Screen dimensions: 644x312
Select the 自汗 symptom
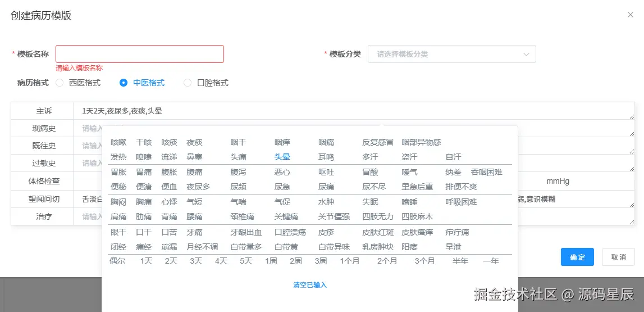pyautogui.click(x=454, y=157)
